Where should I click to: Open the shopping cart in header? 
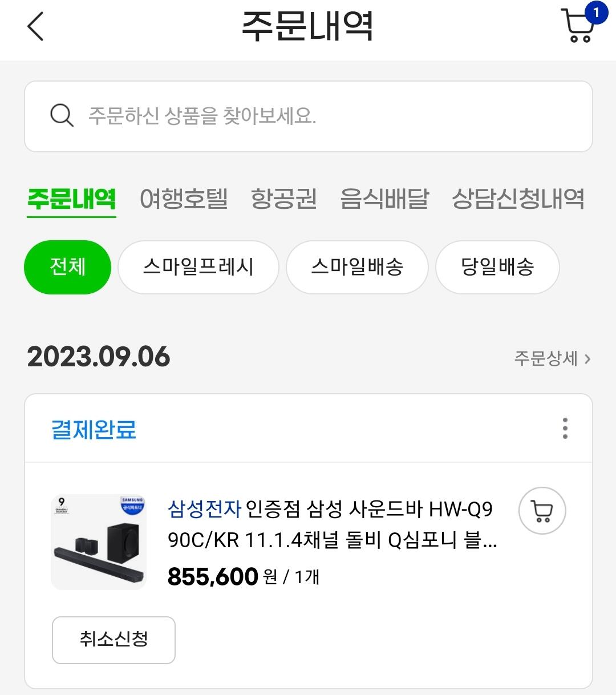(x=577, y=27)
